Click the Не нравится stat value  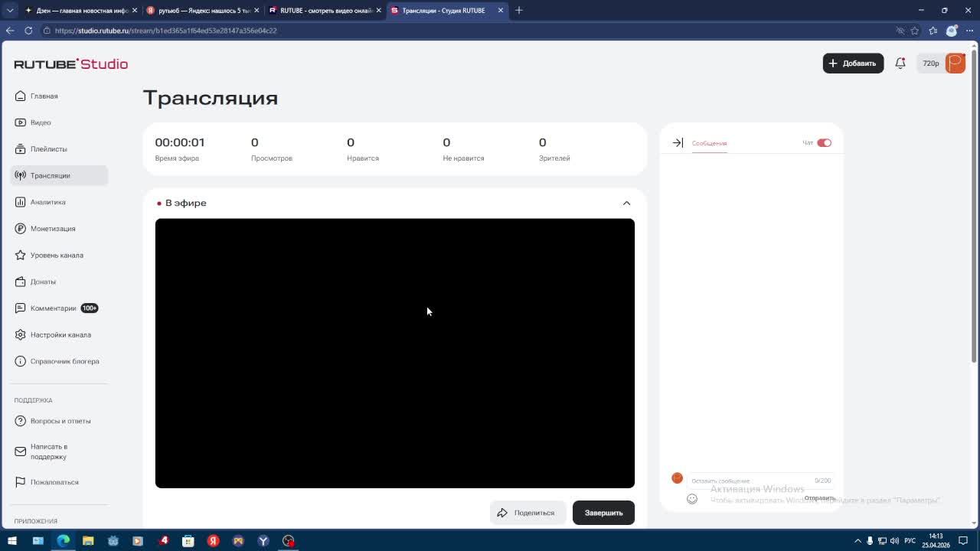click(x=446, y=142)
